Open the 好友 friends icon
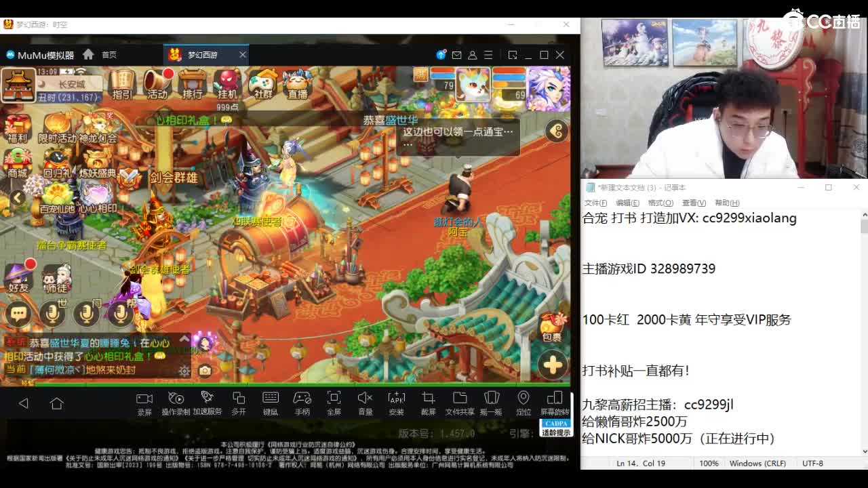The width and height of the screenshot is (868, 488). [x=18, y=278]
